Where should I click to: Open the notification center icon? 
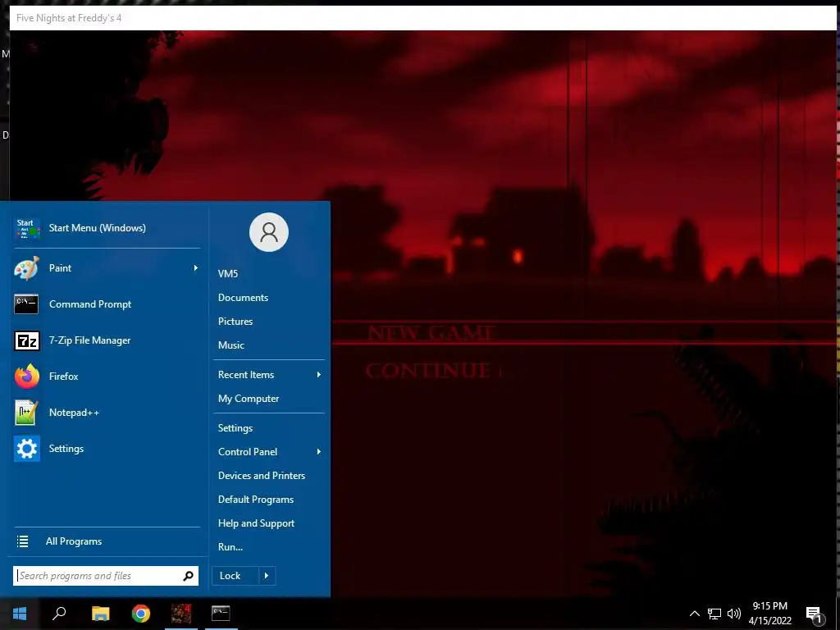pyautogui.click(x=815, y=614)
